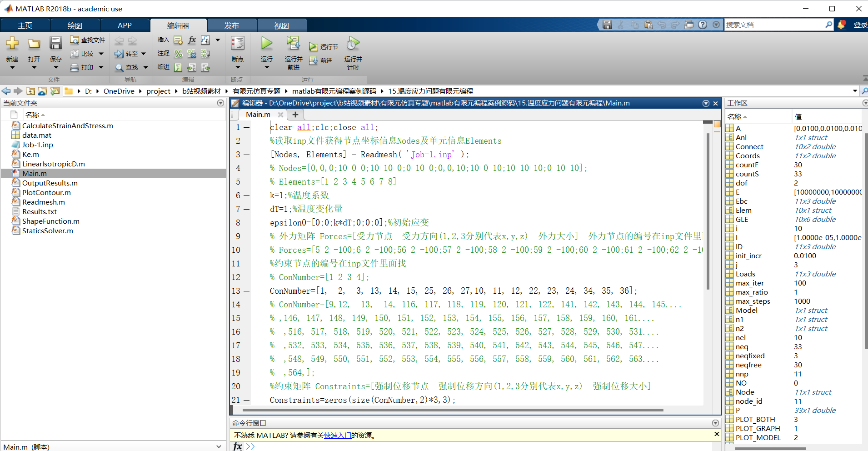The width and height of the screenshot is (868, 451).
Task: Click the green Run (运行) button
Action: [x=267, y=44]
